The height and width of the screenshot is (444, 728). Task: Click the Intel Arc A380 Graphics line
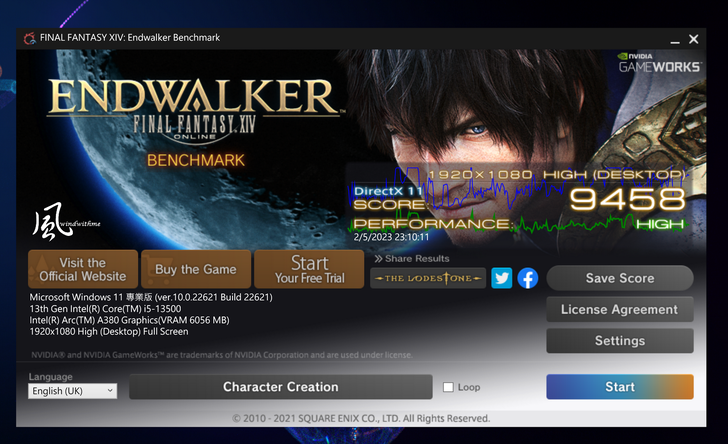point(130,320)
